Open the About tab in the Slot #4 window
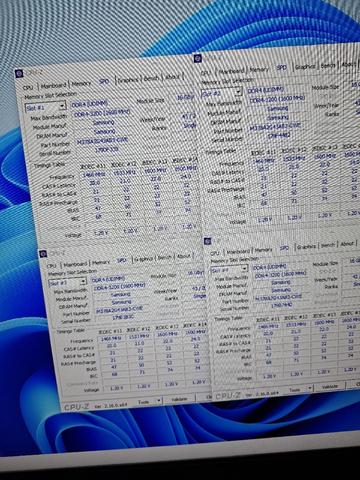 [x=347, y=244]
